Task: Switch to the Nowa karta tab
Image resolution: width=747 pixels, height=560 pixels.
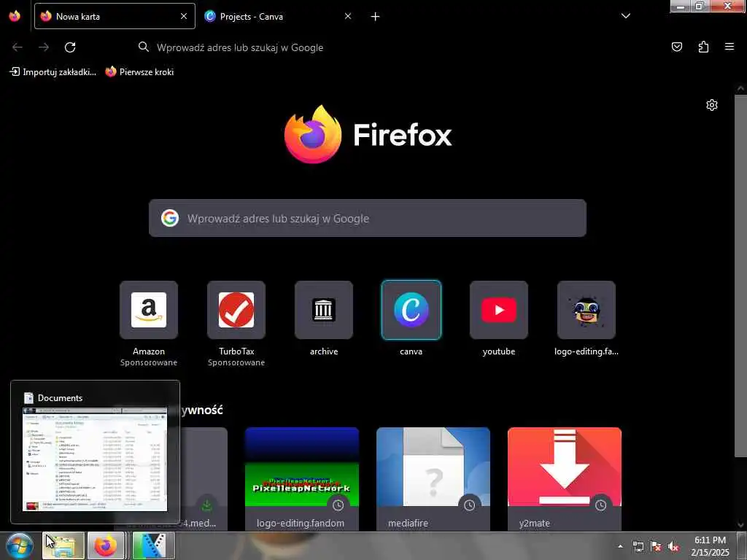Action: [x=115, y=16]
